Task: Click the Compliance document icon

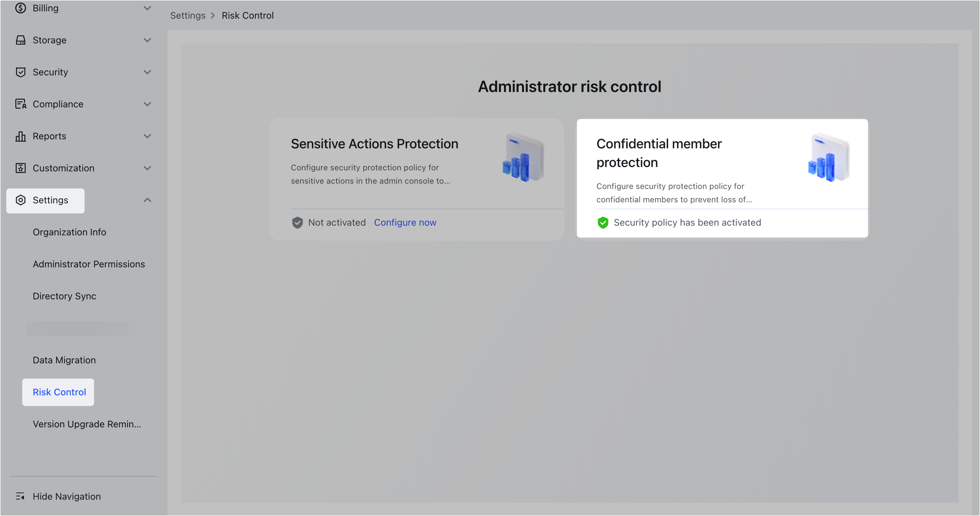Action: click(x=21, y=104)
